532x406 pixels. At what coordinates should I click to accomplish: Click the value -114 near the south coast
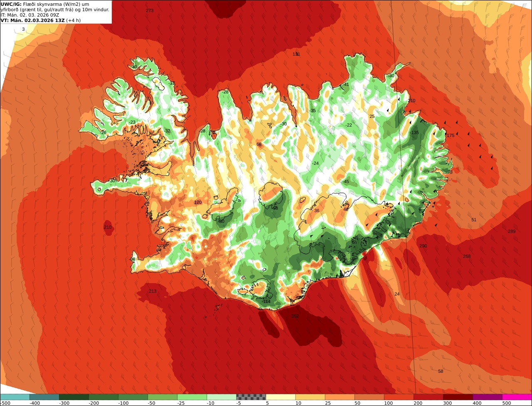click(266, 302)
